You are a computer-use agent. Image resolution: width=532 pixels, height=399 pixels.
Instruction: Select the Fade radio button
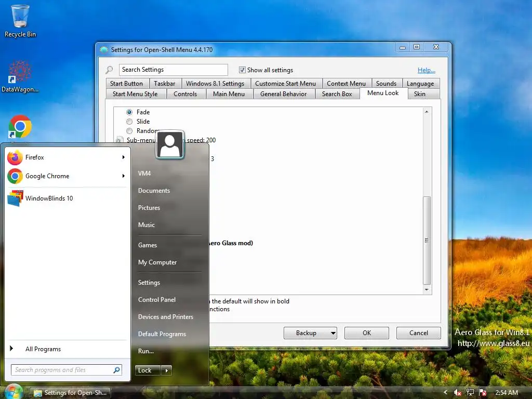point(129,112)
